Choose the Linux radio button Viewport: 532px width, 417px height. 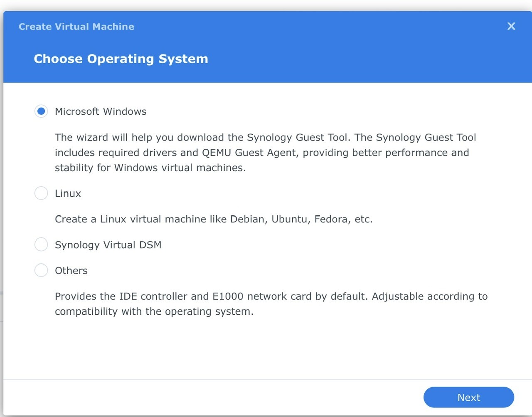point(41,193)
